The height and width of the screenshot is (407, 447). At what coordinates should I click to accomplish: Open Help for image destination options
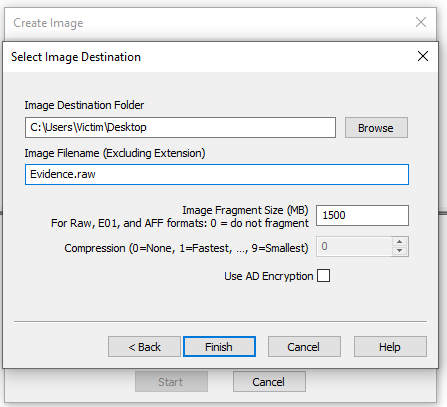point(390,347)
